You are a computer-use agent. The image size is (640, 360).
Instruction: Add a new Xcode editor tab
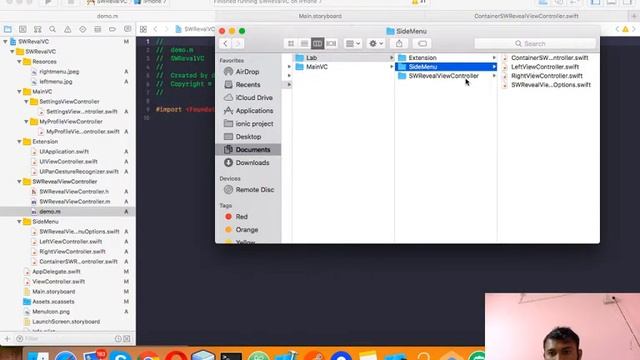pos(634,16)
